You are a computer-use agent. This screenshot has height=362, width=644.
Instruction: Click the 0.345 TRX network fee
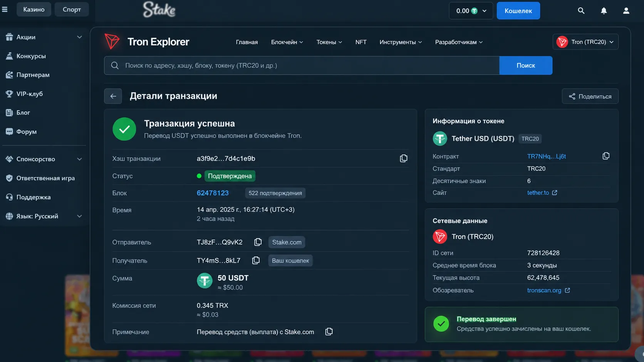point(213,305)
